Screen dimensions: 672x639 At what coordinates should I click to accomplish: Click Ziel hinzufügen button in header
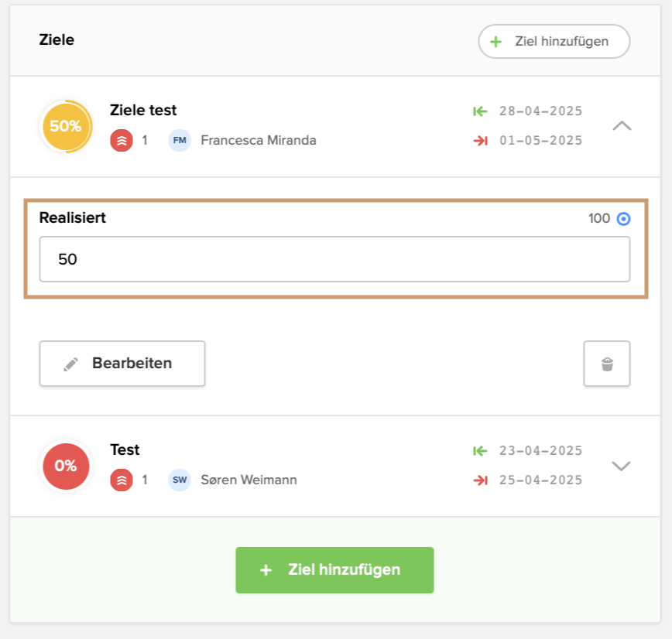pyautogui.click(x=554, y=42)
